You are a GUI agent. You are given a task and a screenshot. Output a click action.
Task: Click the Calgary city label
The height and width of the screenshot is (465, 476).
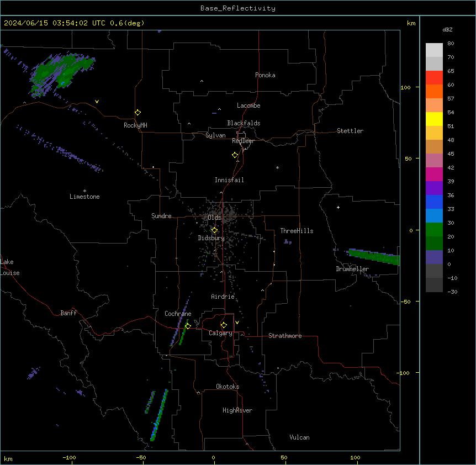(x=221, y=333)
